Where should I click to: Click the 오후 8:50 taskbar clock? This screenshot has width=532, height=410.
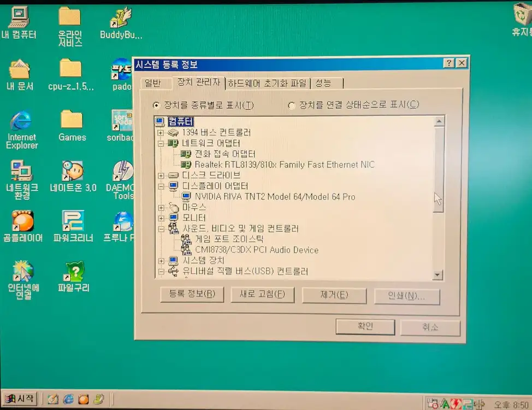511,405
